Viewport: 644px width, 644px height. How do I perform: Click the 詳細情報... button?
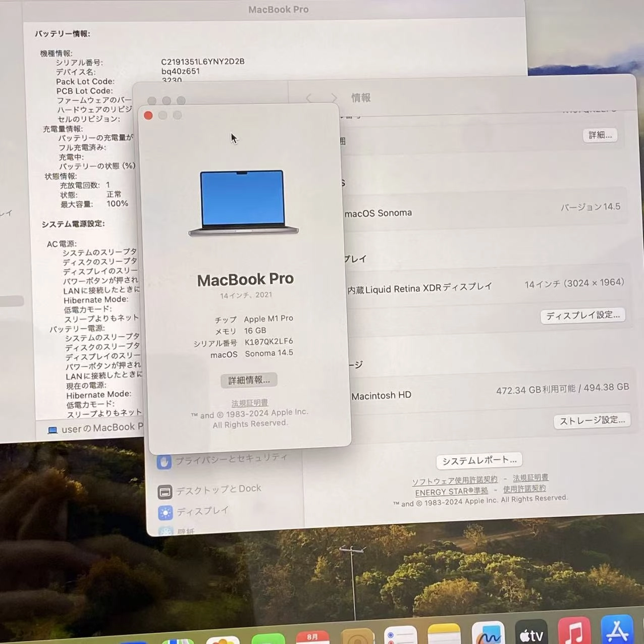point(249,380)
